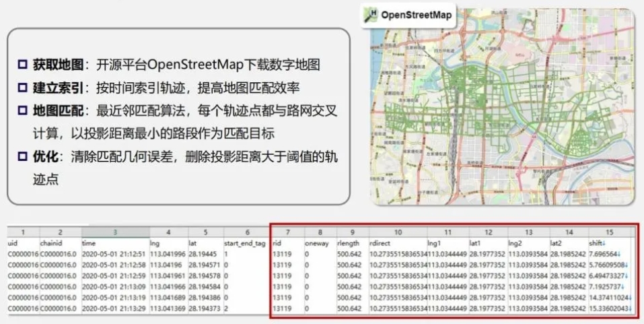Click the 'rdirect' field name cell
Viewport: 644px width, 324px height.
coord(398,243)
